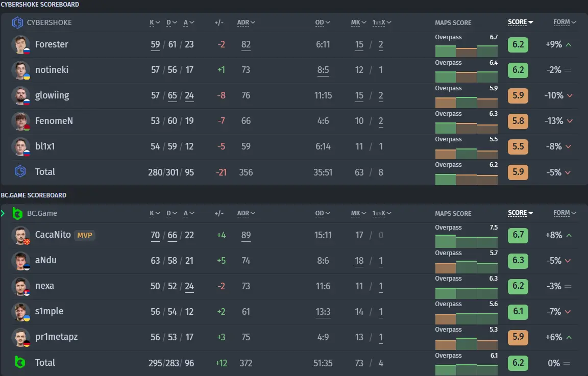
Task: Sort CYBERSHOKE table by FORM
Action: click(565, 22)
